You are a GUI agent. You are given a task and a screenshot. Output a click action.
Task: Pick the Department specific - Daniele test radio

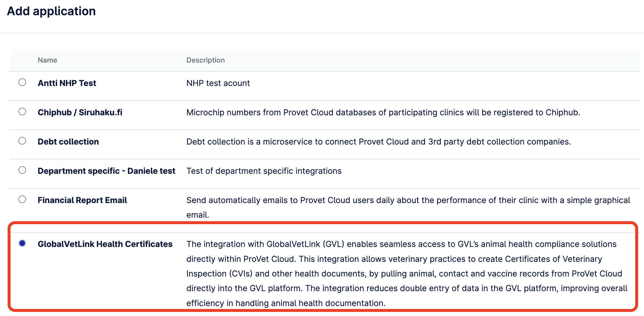coord(22,170)
